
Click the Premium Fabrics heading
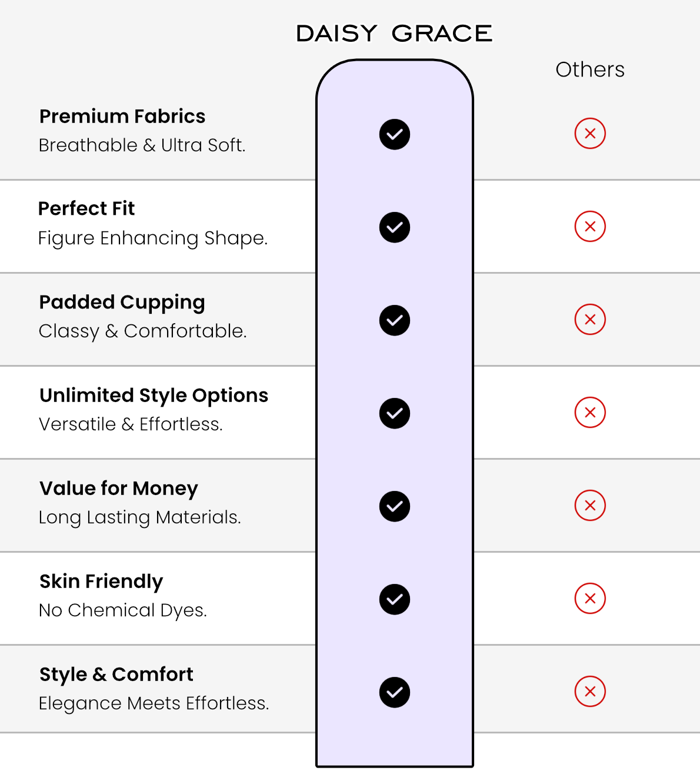point(122,116)
